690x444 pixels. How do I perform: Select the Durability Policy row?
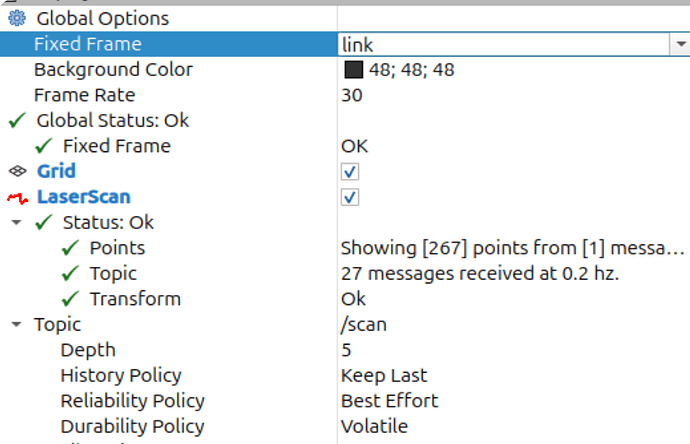click(x=132, y=427)
